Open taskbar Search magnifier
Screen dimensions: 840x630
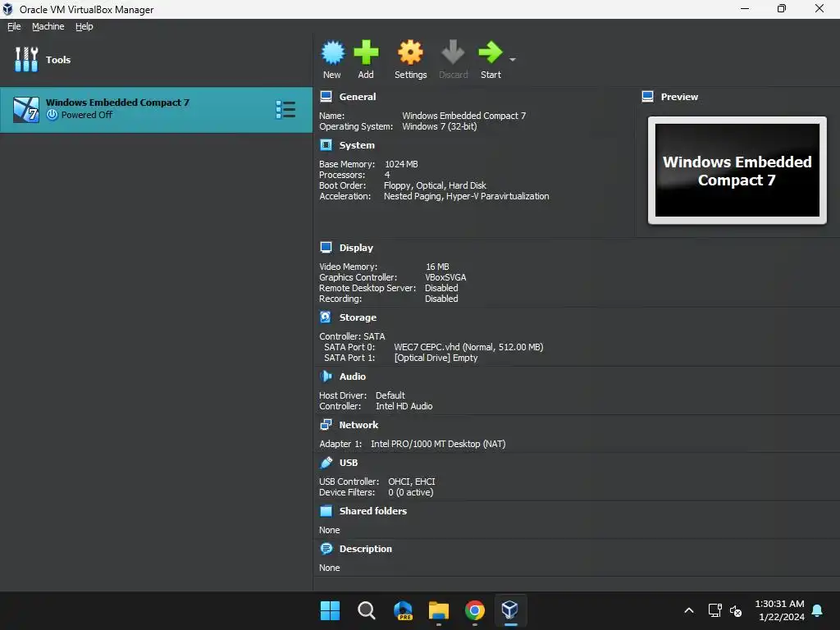[x=367, y=610]
